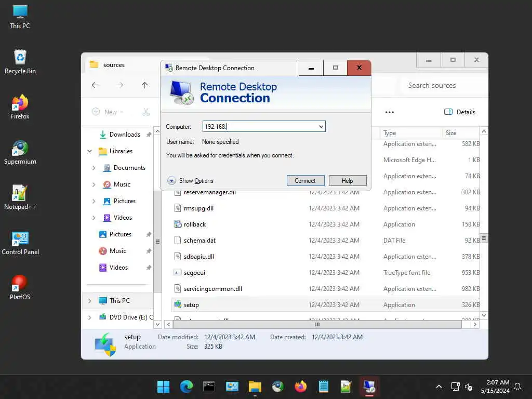Expand the Documents library node
Image resolution: width=532 pixels, height=399 pixels.
coord(94,168)
